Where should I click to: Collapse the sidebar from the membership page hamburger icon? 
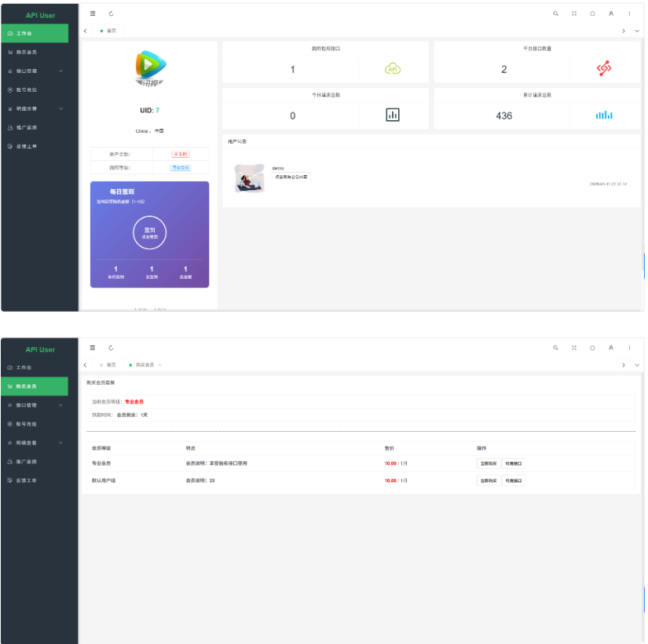(x=93, y=347)
